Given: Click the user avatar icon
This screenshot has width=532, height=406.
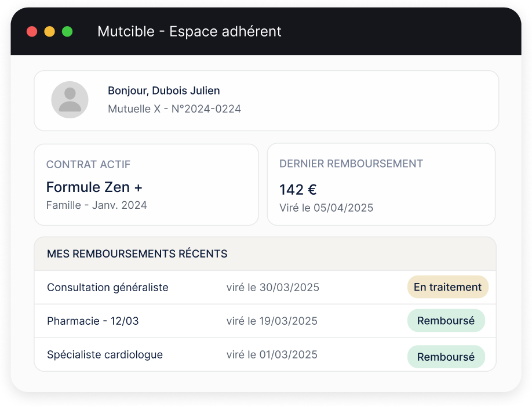Looking at the screenshot, I should tap(70, 99).
